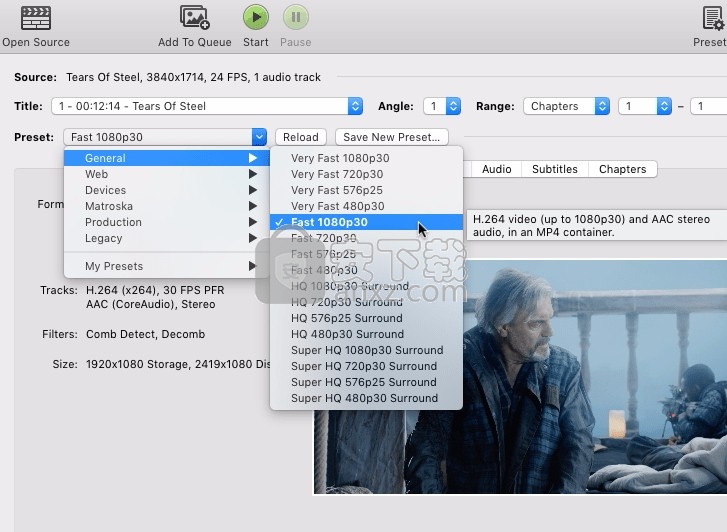This screenshot has width=727, height=532.
Task: Open the starting chapter dropdown
Action: (x=645, y=106)
